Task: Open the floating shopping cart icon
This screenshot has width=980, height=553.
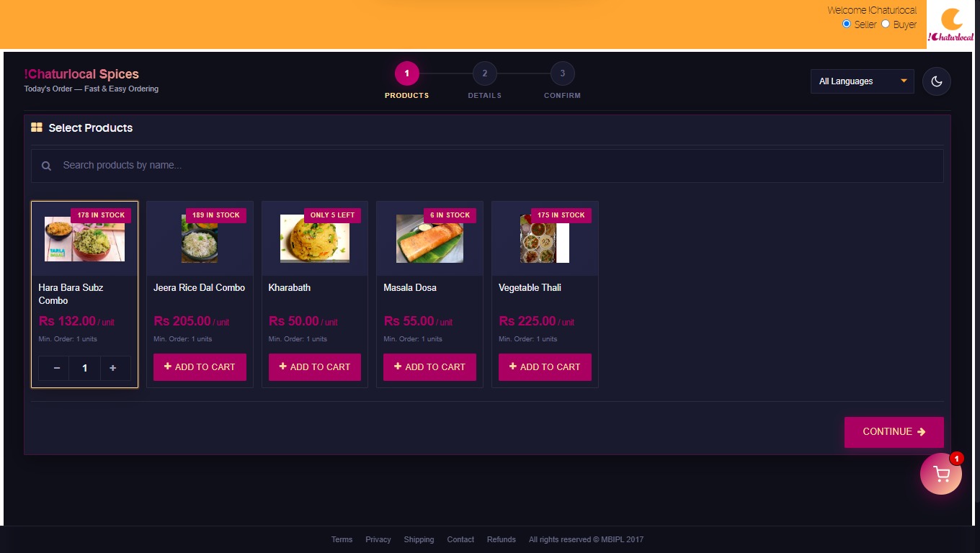Action: coord(940,474)
